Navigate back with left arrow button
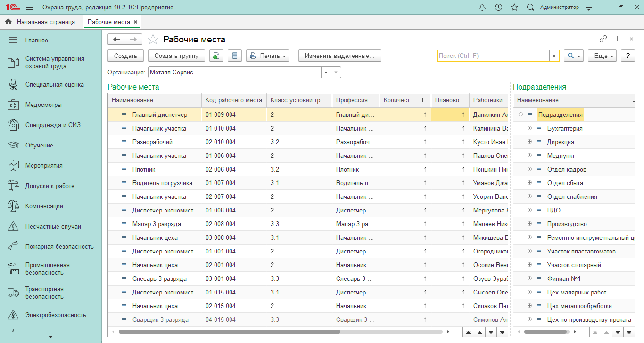Screen dimensions: 644x343 tap(116, 40)
